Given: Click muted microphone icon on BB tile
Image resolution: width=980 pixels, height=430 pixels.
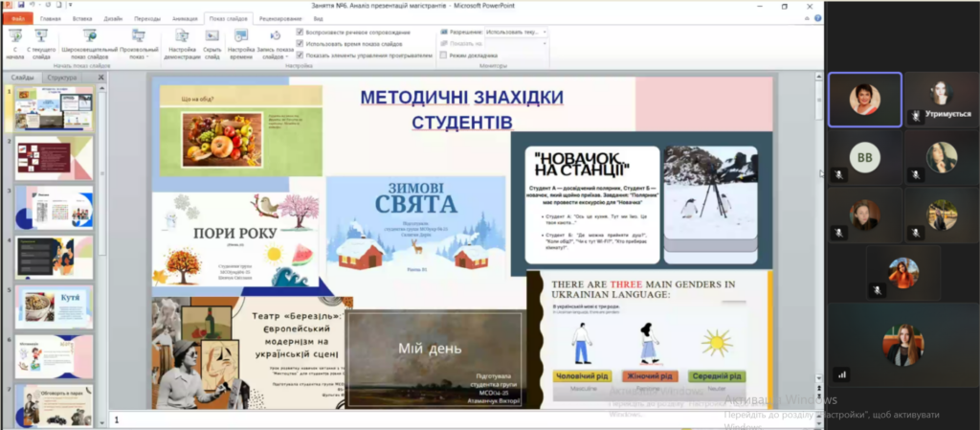Looking at the screenshot, I should pos(838,175).
